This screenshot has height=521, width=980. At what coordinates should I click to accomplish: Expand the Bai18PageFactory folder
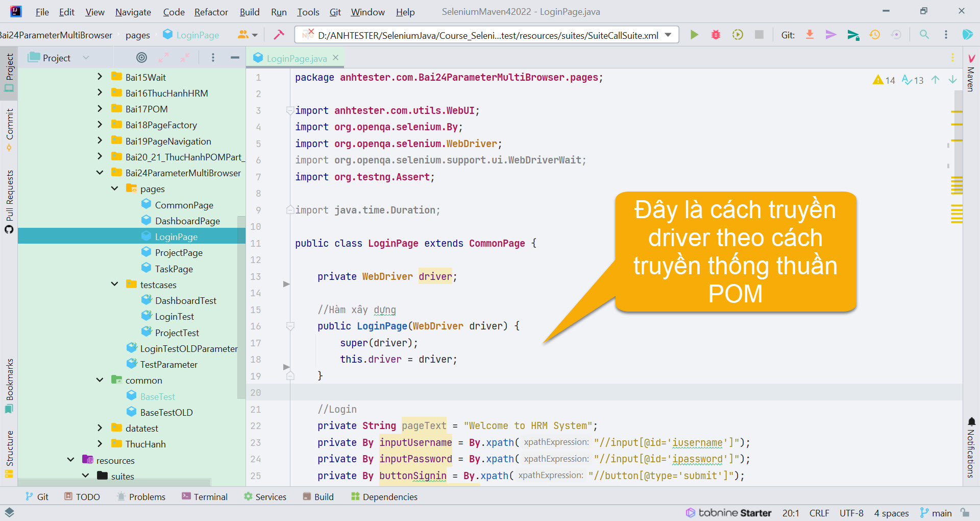[100, 125]
